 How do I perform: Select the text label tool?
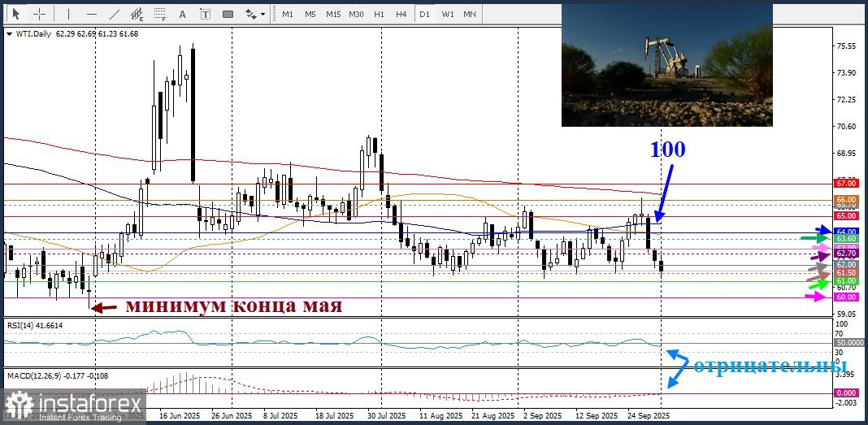point(205,14)
